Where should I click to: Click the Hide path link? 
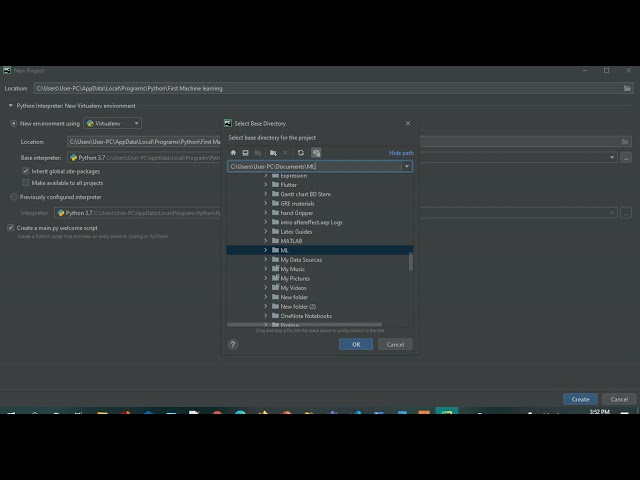pos(401,153)
